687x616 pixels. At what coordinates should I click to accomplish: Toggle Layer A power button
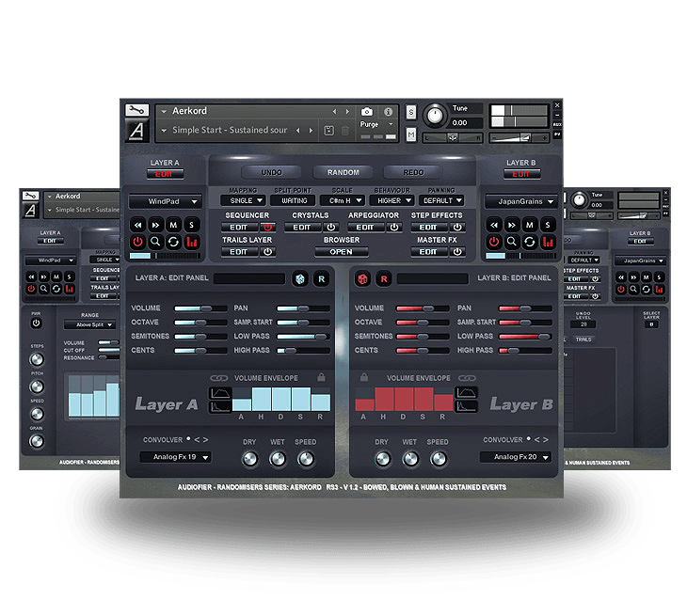point(138,242)
